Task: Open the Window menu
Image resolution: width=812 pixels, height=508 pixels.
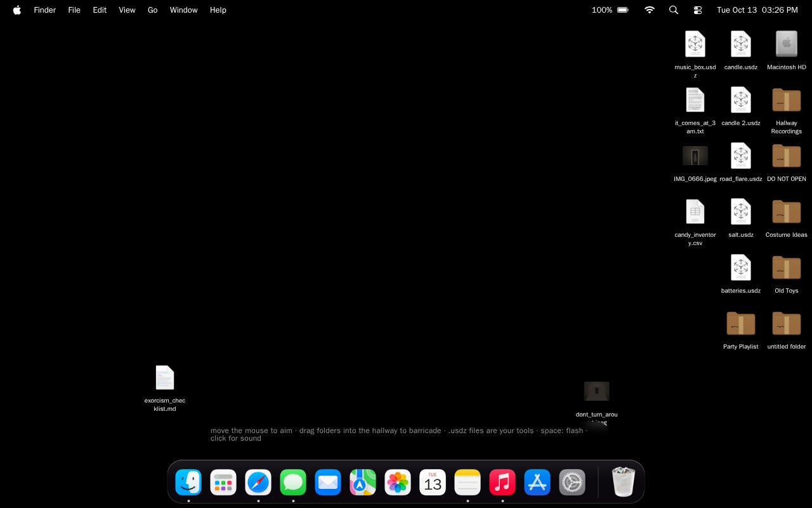Action: tap(183, 10)
